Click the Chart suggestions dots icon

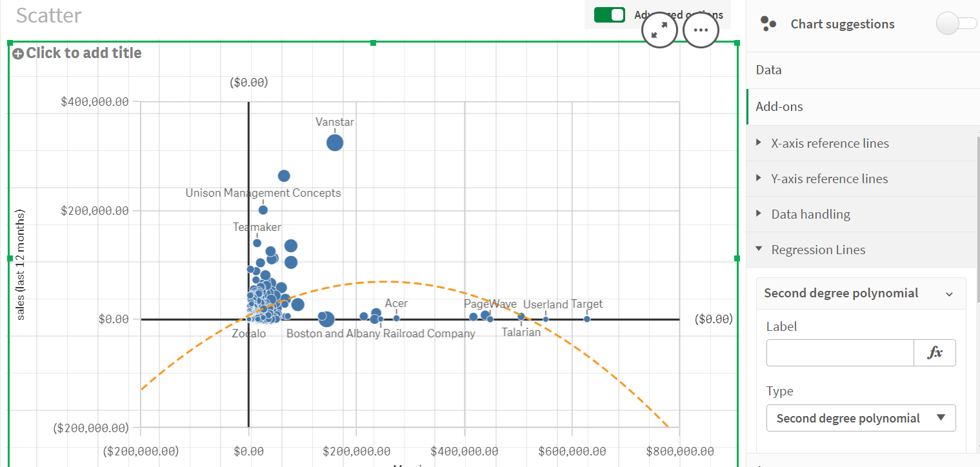pos(768,24)
